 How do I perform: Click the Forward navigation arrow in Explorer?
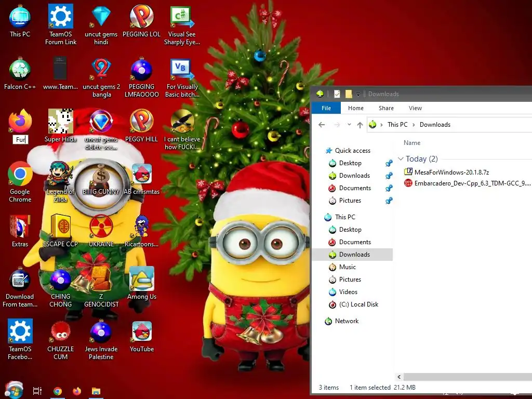click(337, 125)
